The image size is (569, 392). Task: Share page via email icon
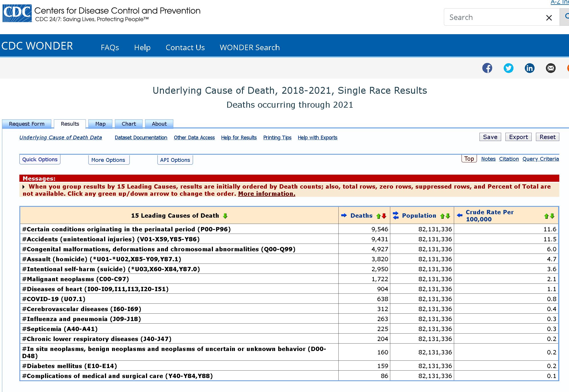pyautogui.click(x=551, y=68)
